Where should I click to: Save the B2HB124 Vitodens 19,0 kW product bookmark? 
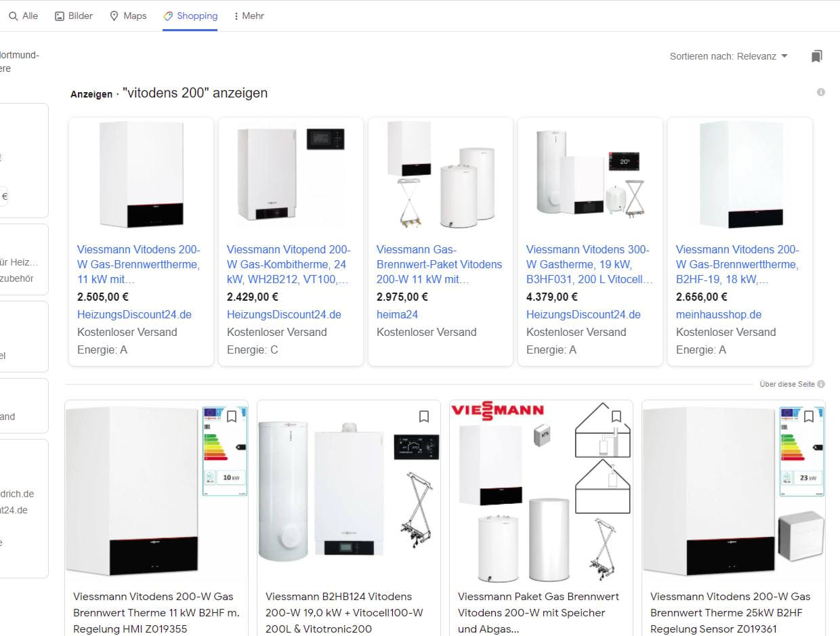coord(424,417)
